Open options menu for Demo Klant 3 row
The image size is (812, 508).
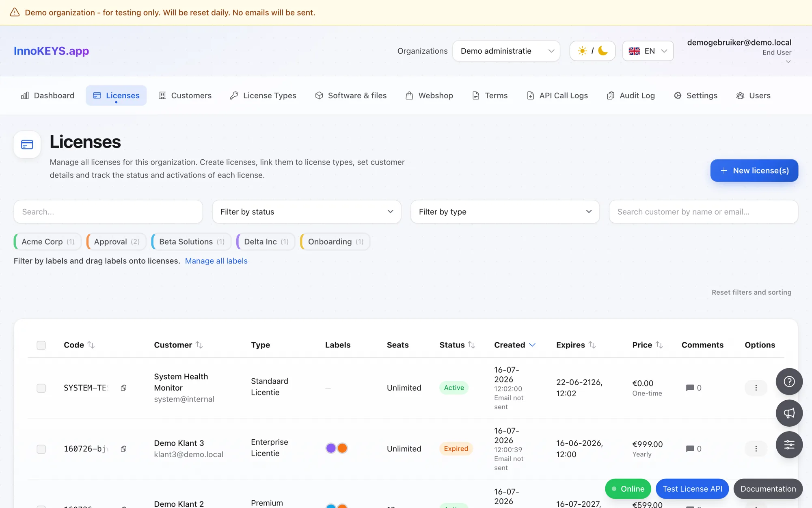pyautogui.click(x=756, y=449)
